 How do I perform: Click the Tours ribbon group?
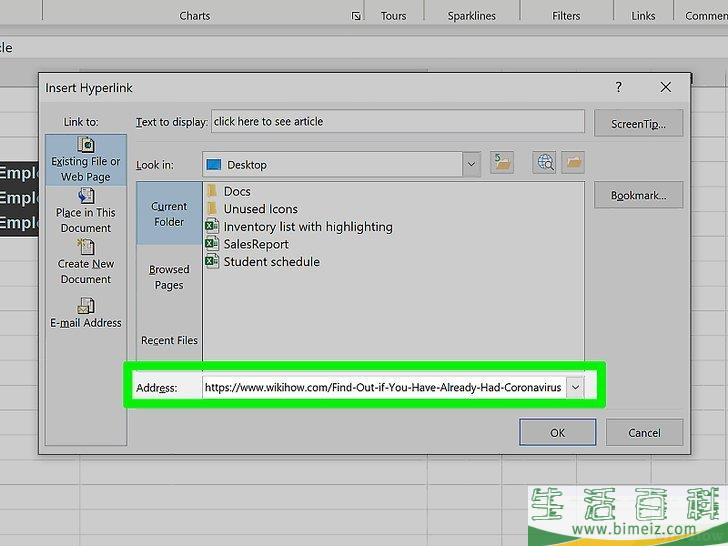pos(393,16)
